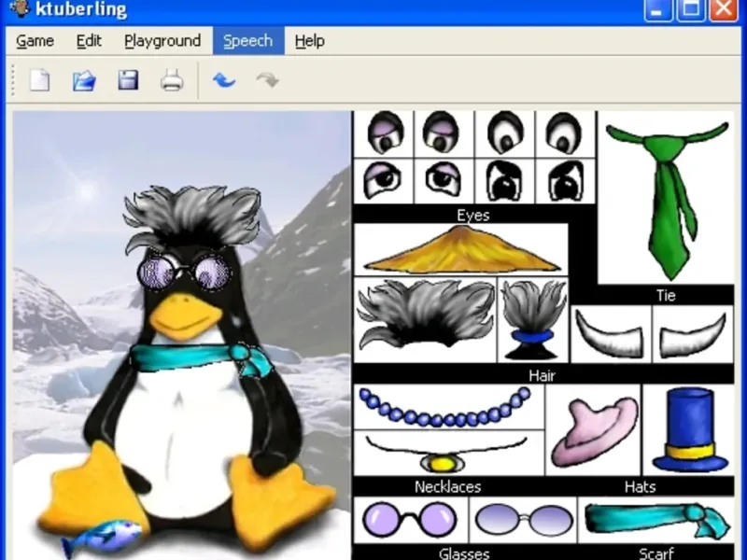Click the gray Redo arrow icon

click(267, 80)
